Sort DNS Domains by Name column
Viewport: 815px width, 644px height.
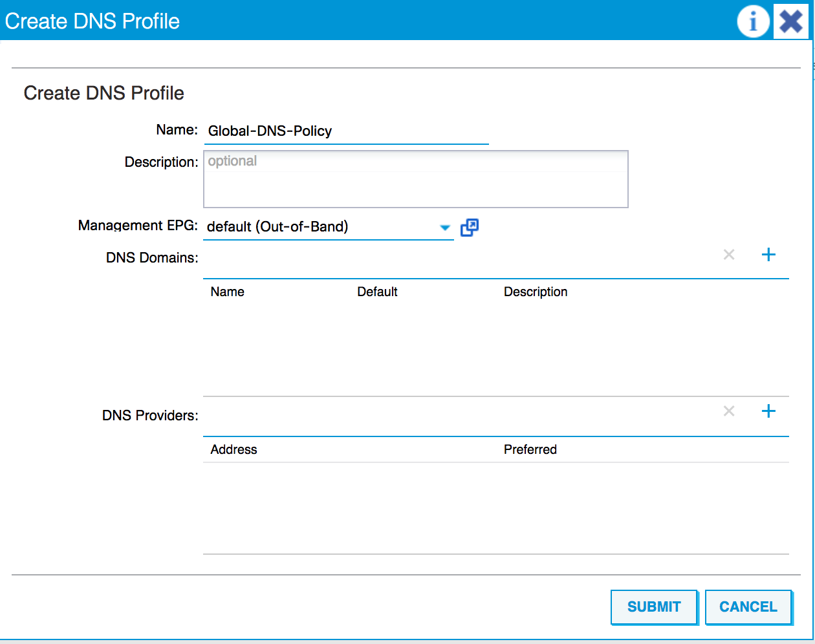228,292
